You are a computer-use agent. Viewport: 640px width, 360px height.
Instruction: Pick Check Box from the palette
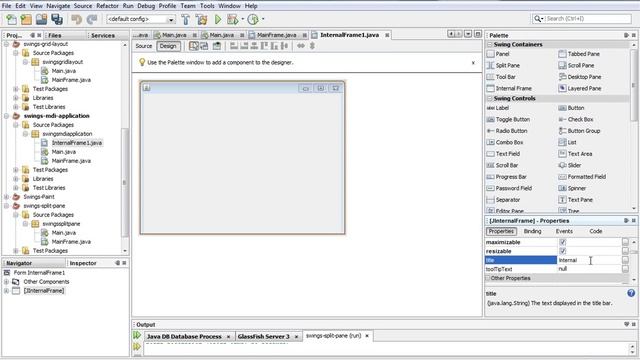[x=576, y=119]
